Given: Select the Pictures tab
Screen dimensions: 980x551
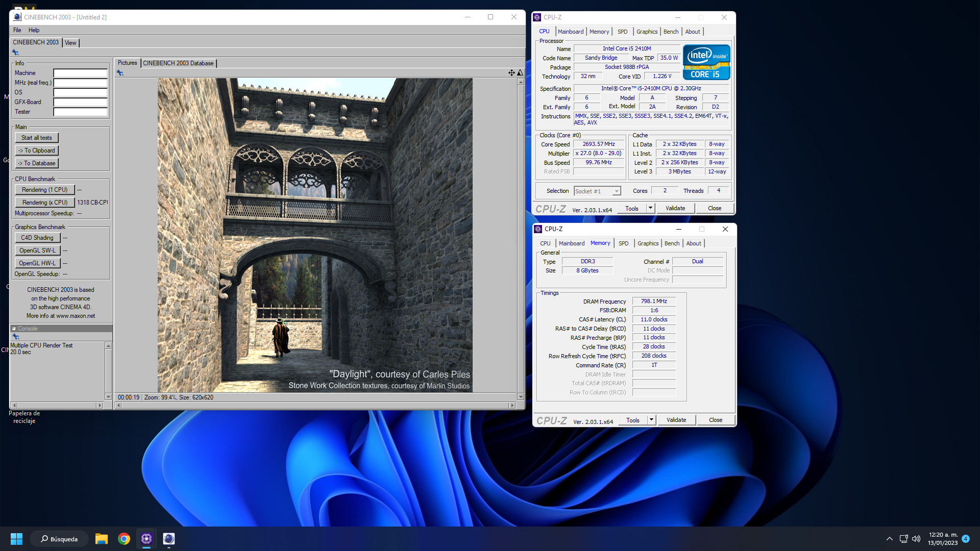Looking at the screenshot, I should pos(127,63).
